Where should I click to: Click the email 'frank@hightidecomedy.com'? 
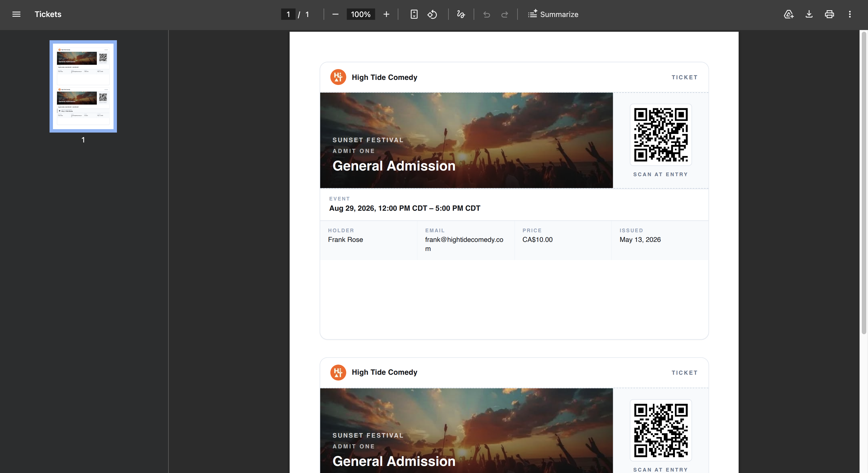[x=464, y=244]
